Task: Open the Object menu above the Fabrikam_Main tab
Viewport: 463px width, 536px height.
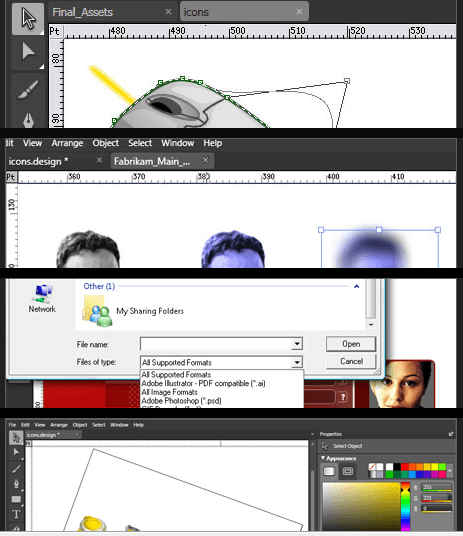Action: (105, 143)
